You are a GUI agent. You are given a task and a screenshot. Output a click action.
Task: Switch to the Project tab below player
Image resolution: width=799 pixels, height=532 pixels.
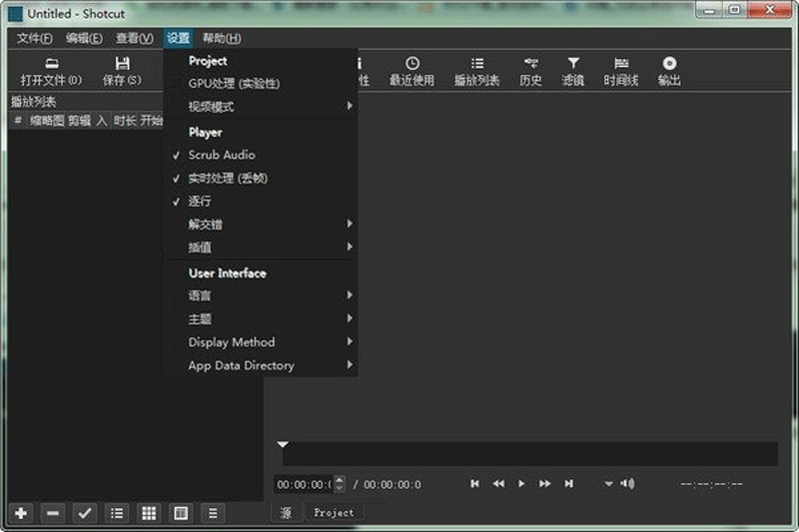[334, 513]
